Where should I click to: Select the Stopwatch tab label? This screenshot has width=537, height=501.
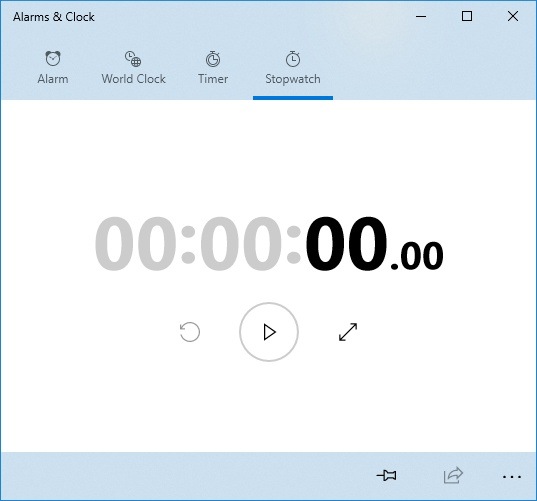(293, 79)
